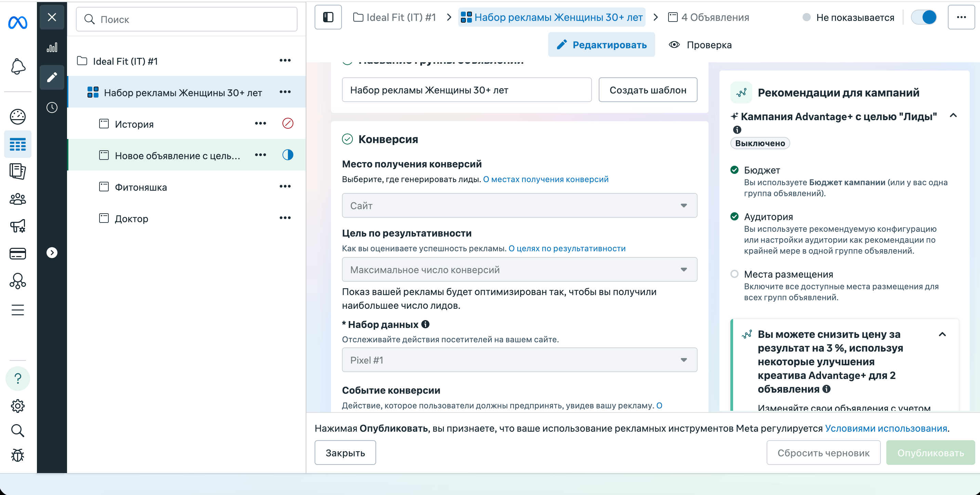Image resolution: width=980 pixels, height=495 pixels.
Task: Open Ads Manager overview dashboard icon
Action: (18, 116)
